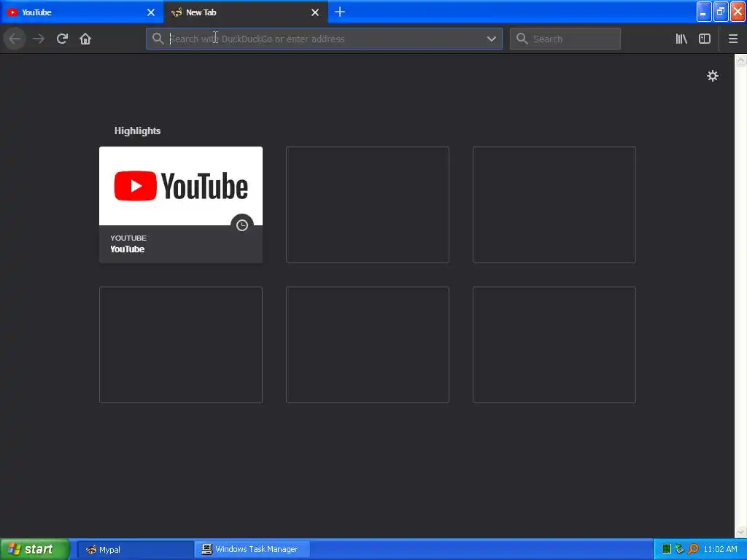Image resolution: width=747 pixels, height=560 pixels.
Task: Toggle the sidebar view icon
Action: 705,39
